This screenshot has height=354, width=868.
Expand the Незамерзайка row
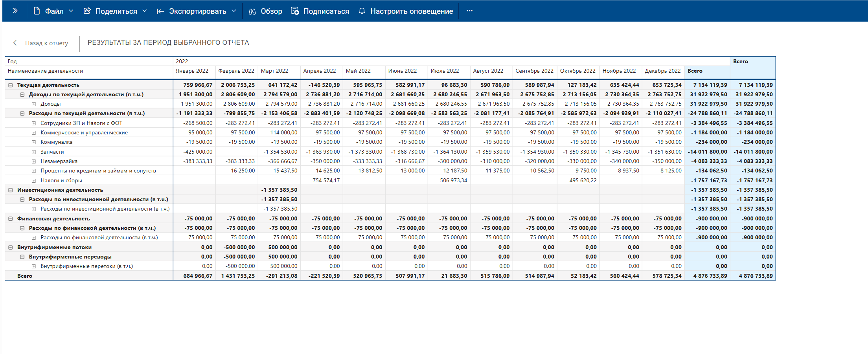[34, 161]
